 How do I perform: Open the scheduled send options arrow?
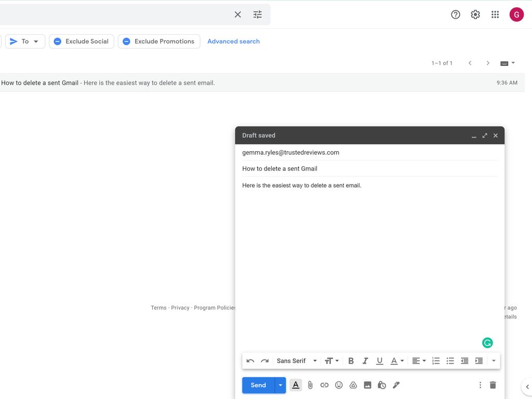[x=281, y=385]
